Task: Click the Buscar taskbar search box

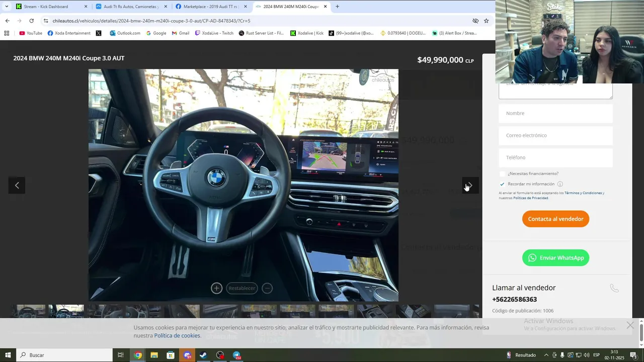Action: pos(64,355)
